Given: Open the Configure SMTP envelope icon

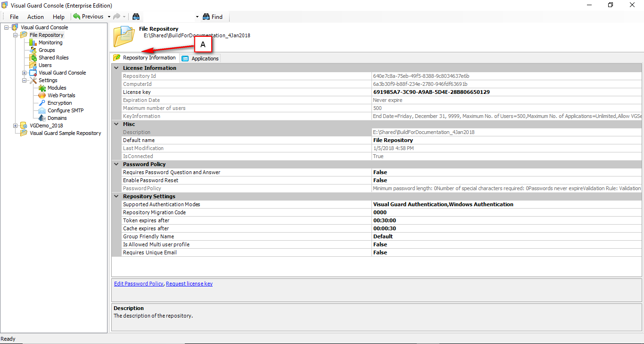Looking at the screenshot, I should (42, 110).
